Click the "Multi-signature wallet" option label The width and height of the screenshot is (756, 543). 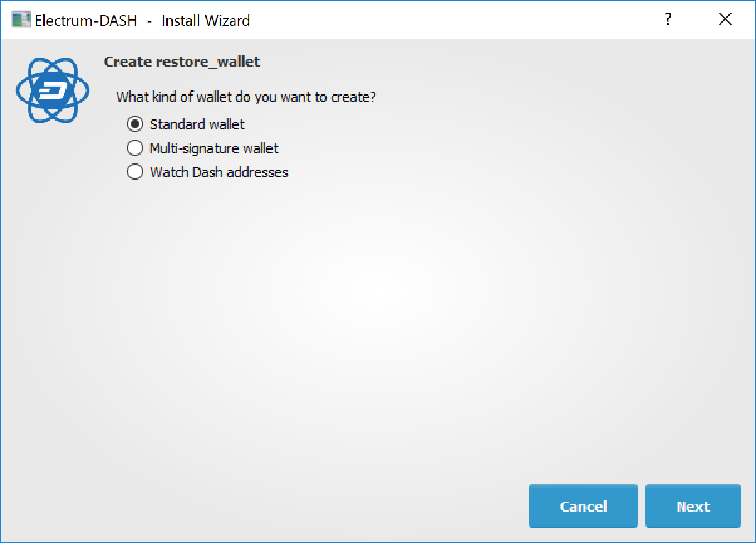214,148
